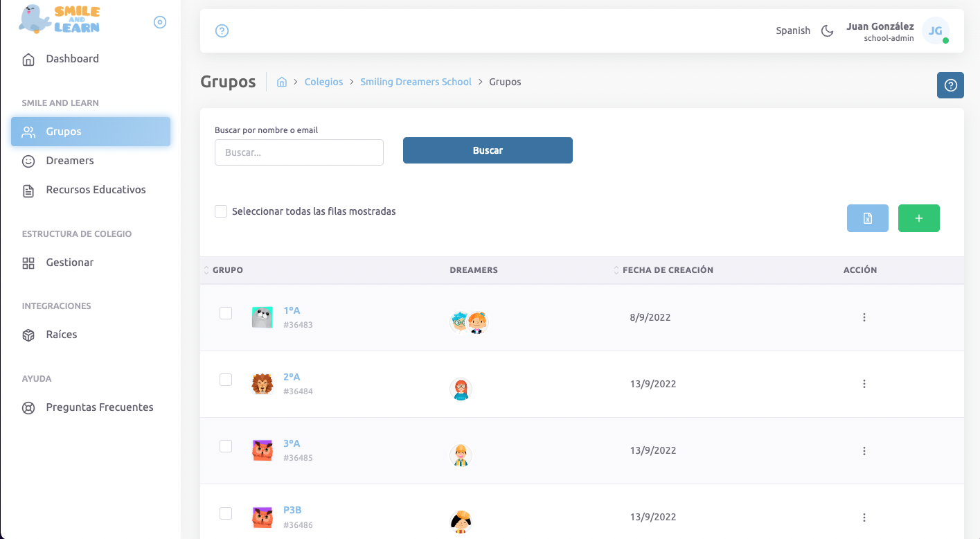Select the checkbox for group 1ºA
This screenshot has width=980, height=539.
click(226, 313)
